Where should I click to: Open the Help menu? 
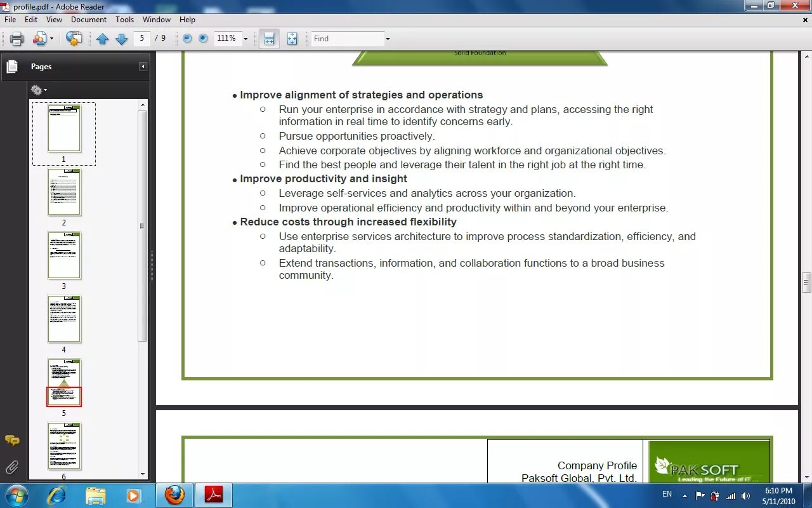click(187, 20)
